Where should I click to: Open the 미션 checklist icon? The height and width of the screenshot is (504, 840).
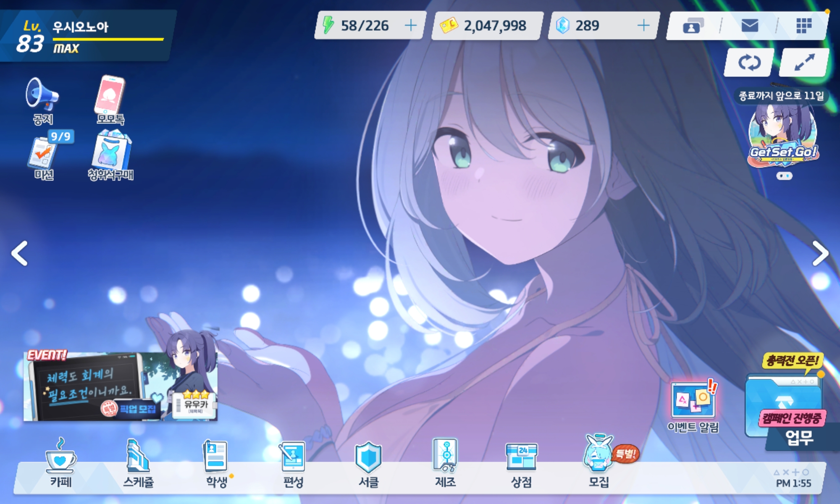coord(44,155)
